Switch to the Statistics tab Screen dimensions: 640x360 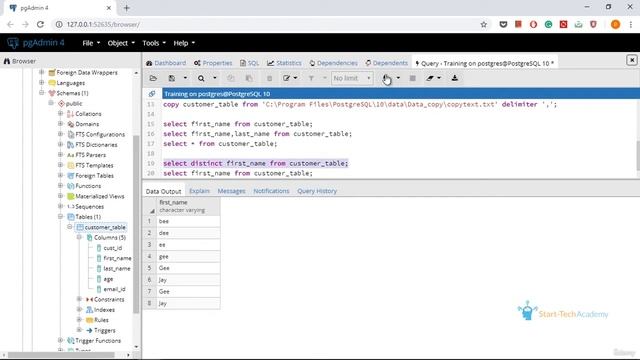point(284,63)
